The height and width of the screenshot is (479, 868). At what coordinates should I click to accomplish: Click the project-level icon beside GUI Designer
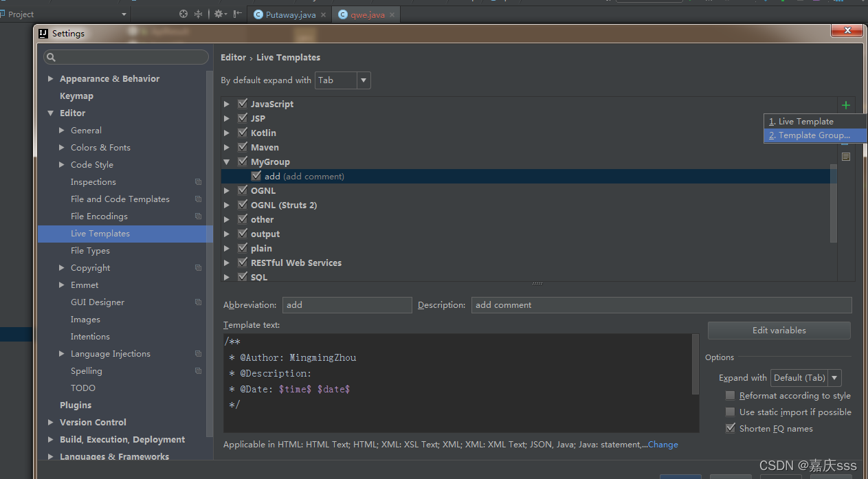pos(198,302)
